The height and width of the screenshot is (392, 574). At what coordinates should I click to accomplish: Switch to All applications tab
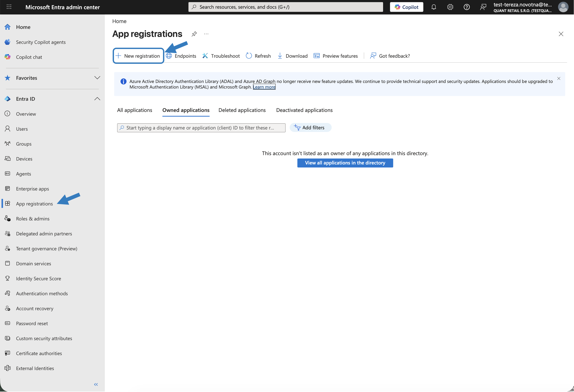[135, 110]
